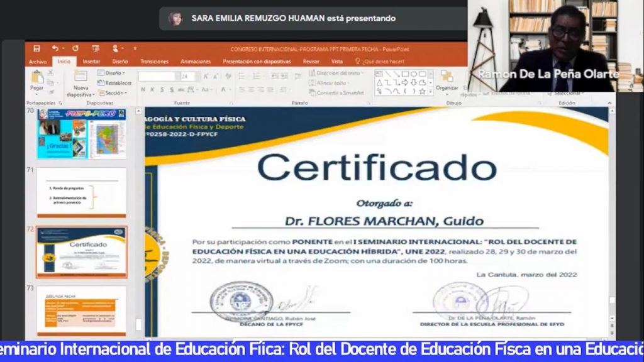Align text to the left
Viewport: 644px width, 362px height.
pos(241,89)
